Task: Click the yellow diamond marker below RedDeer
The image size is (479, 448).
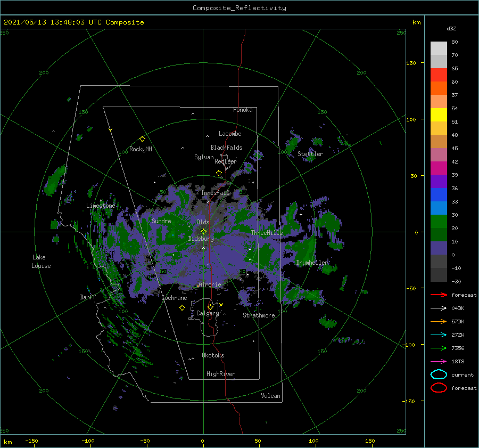Action: (x=219, y=173)
